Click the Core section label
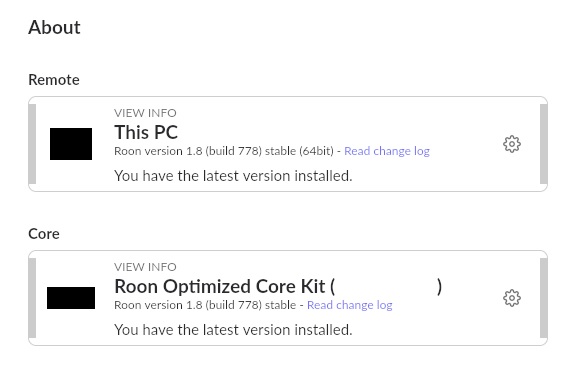Screen dimensions: 579x389 click(x=44, y=234)
